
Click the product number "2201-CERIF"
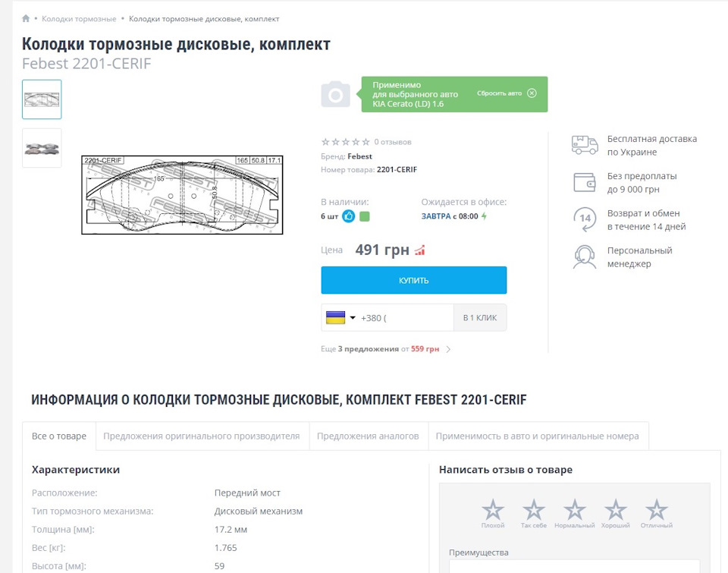(397, 169)
